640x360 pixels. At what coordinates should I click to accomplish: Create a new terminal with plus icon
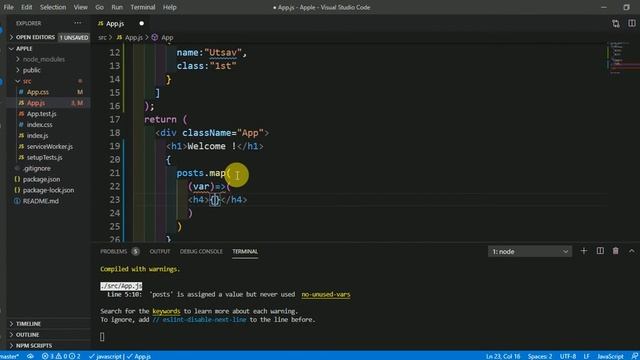[584, 251]
